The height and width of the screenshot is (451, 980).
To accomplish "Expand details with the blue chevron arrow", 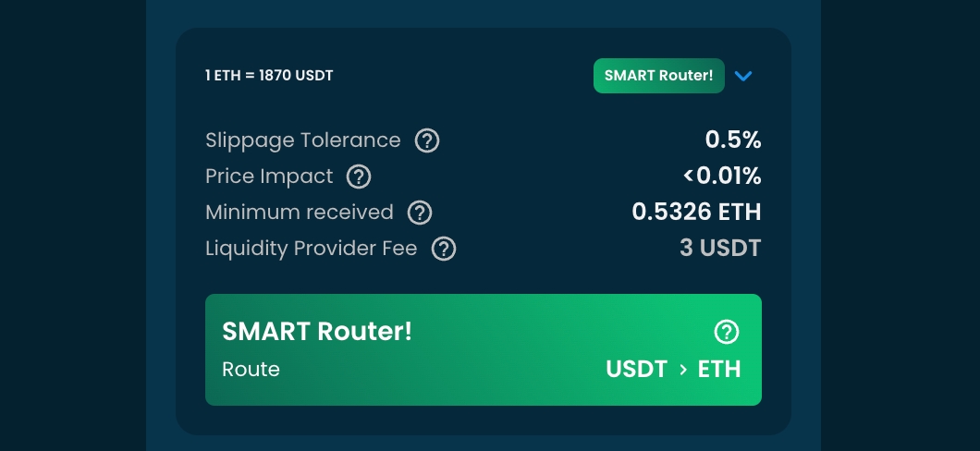I will 743,76.
